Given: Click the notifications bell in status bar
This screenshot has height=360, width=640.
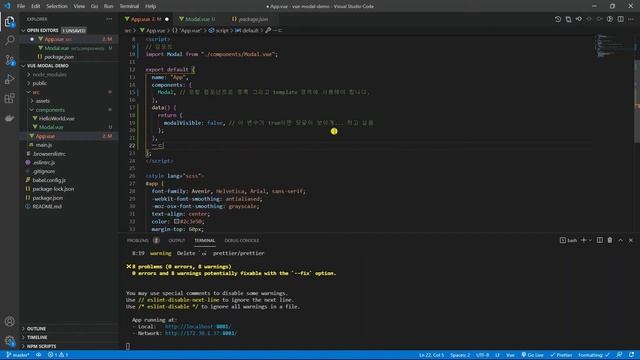Looking at the screenshot, I should (631, 355).
